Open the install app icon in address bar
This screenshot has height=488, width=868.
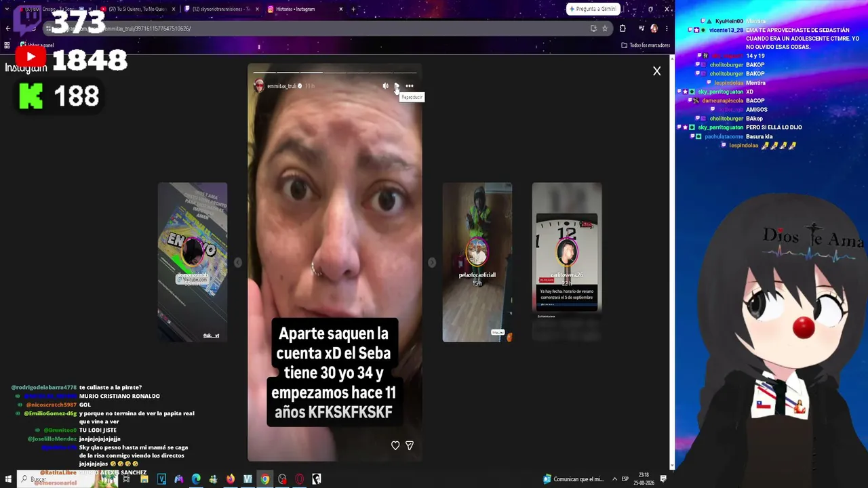pos(593,28)
